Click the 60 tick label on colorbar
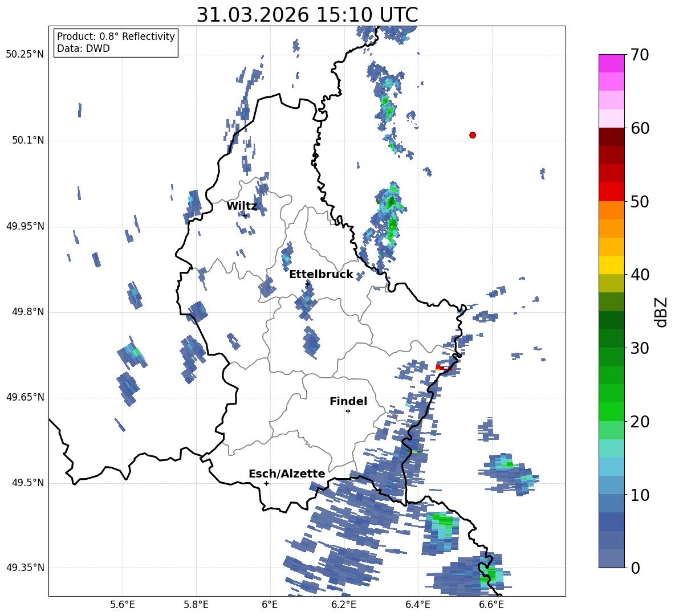The width and height of the screenshot is (675, 616). (639, 128)
